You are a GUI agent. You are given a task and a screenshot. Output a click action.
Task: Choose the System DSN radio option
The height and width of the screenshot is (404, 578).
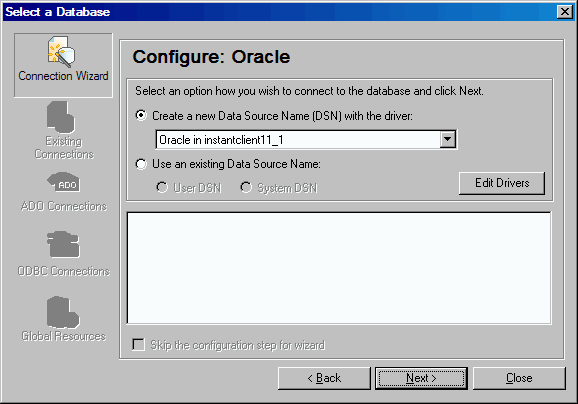coord(246,187)
